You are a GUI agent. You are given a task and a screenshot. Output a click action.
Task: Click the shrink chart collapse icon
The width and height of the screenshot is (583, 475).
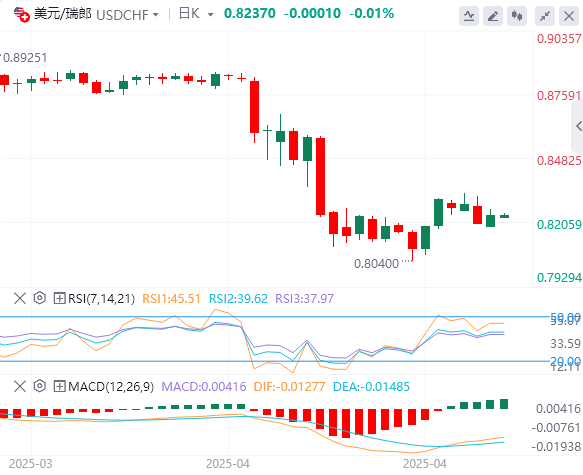(x=545, y=16)
